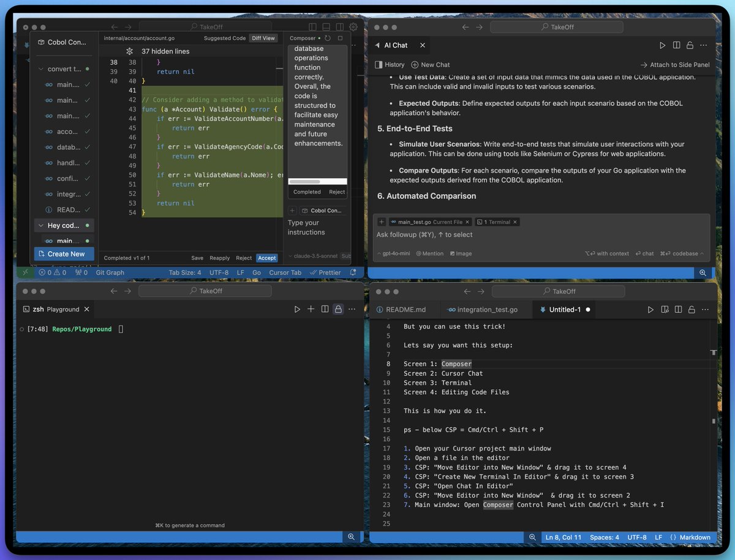
Task: Click the Composer history refresh icon
Action: point(328,38)
